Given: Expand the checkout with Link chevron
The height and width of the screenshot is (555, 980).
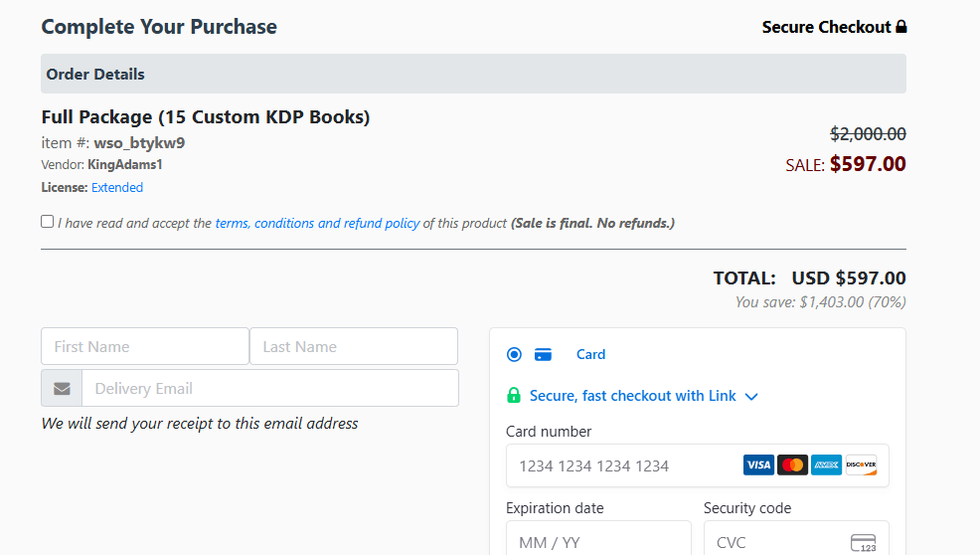Looking at the screenshot, I should coord(751,397).
